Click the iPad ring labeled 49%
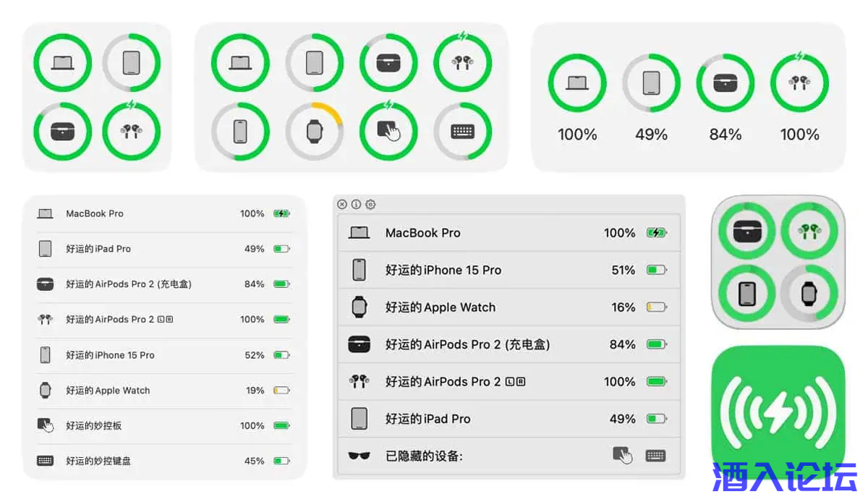The height and width of the screenshot is (502, 868). (651, 83)
